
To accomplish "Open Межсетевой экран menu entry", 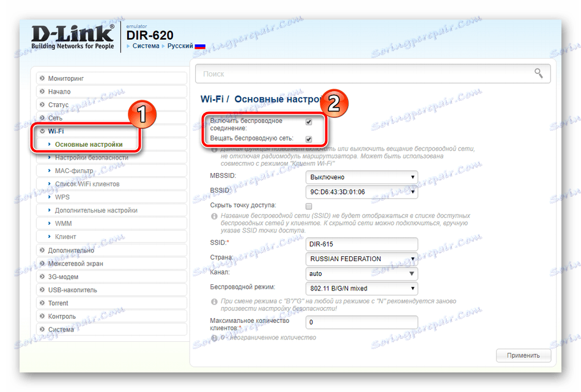I will pos(111,264).
